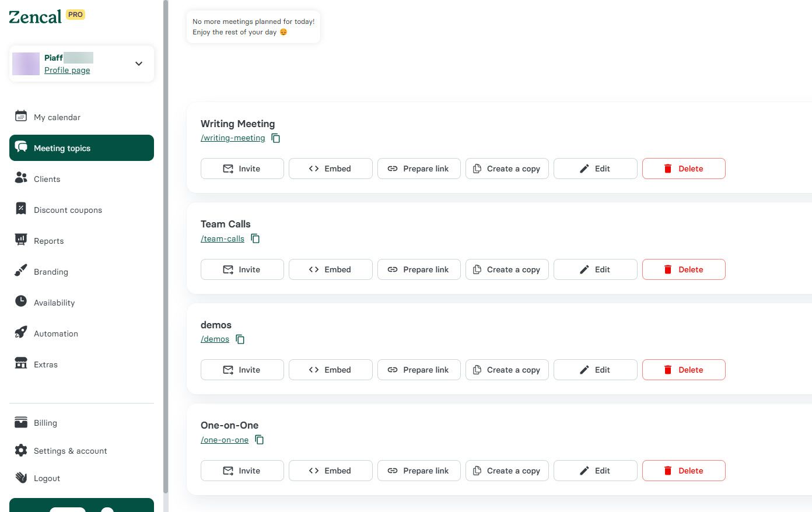Select the Reports podium icon in sidebar

pyautogui.click(x=20, y=240)
